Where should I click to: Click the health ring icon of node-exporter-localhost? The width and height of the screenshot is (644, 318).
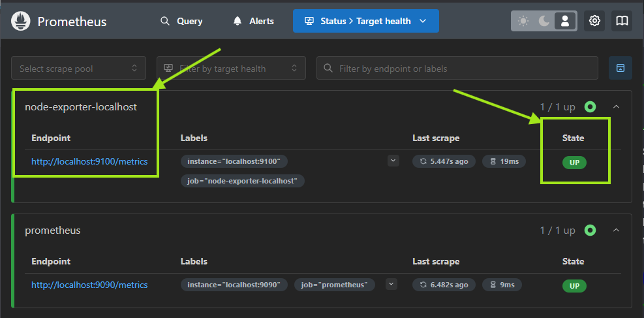pos(590,107)
